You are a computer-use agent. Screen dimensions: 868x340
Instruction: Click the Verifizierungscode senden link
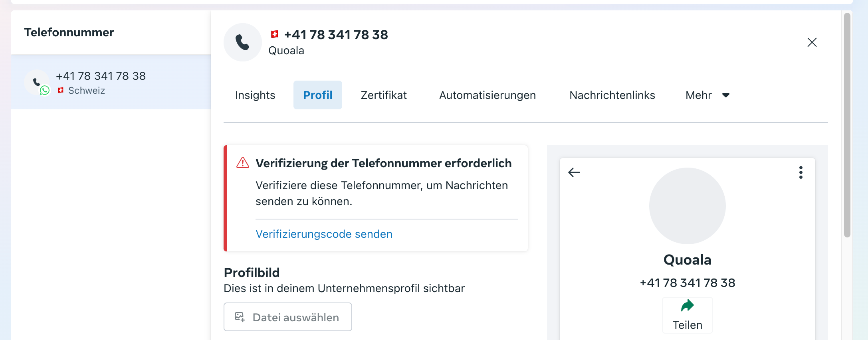point(324,234)
